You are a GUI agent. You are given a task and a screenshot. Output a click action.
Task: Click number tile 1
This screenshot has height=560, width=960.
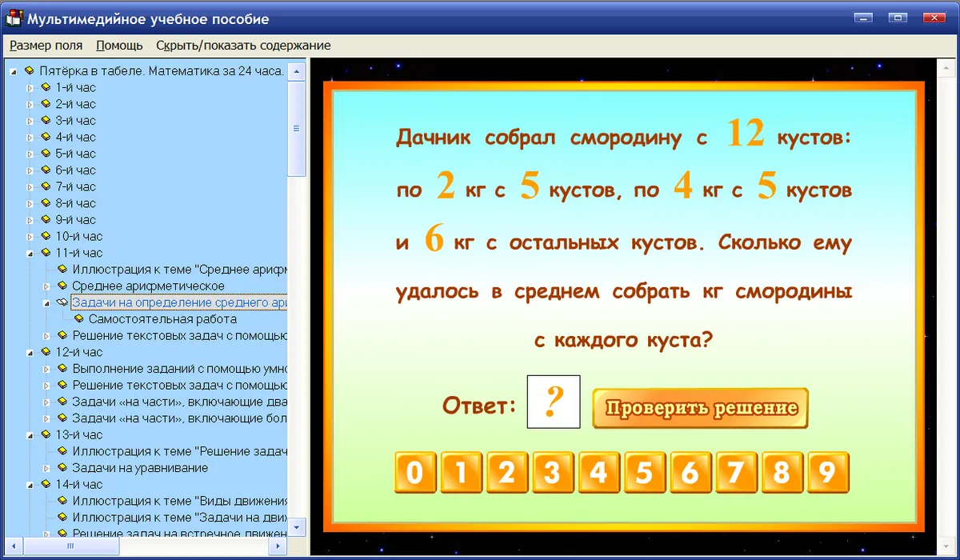click(461, 473)
